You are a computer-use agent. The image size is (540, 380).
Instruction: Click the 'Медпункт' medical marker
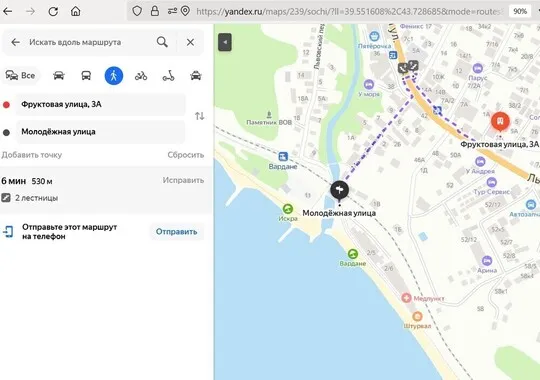(406, 298)
